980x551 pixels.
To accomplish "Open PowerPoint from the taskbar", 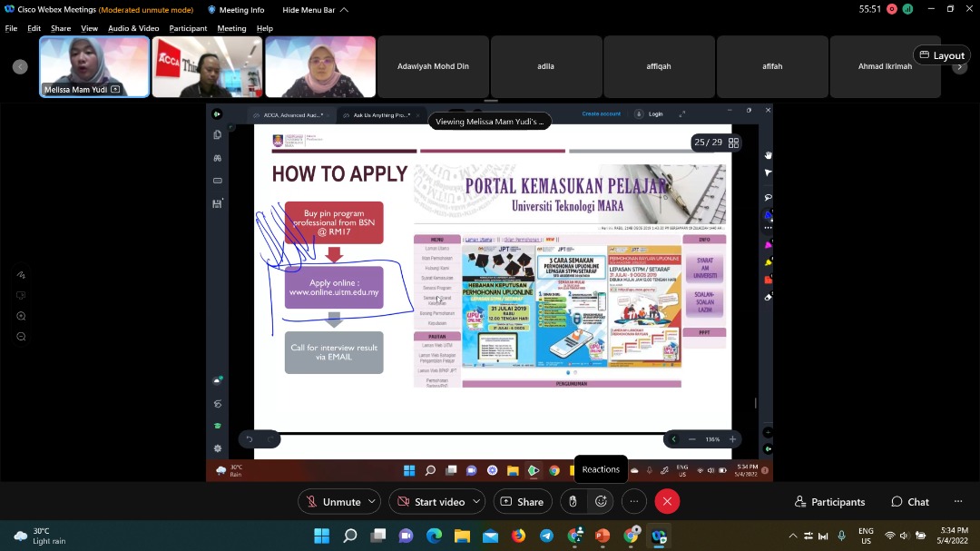I will coord(603,536).
